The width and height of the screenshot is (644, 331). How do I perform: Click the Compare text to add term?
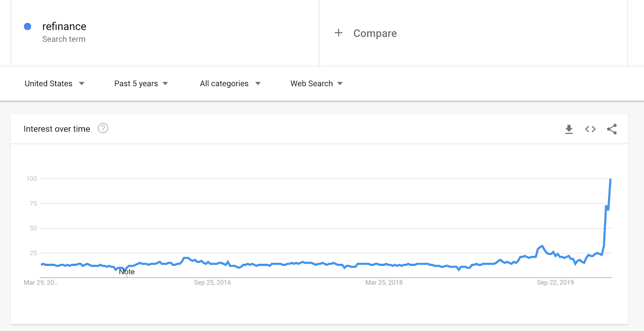click(375, 33)
